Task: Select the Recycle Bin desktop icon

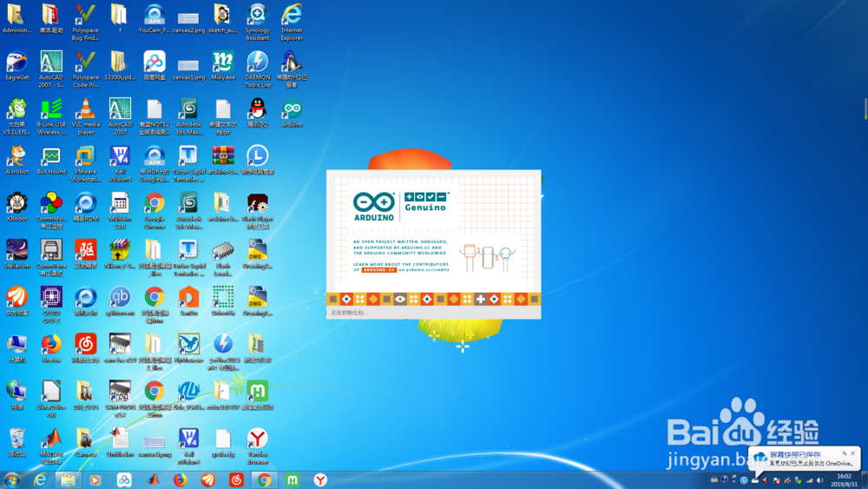Action: [16, 443]
